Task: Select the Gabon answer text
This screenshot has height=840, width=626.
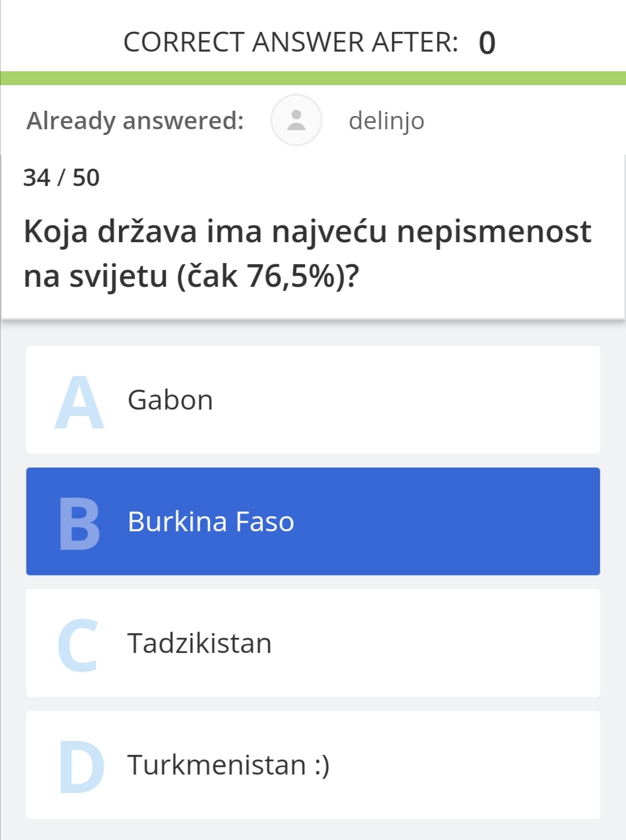Action: coord(170,400)
